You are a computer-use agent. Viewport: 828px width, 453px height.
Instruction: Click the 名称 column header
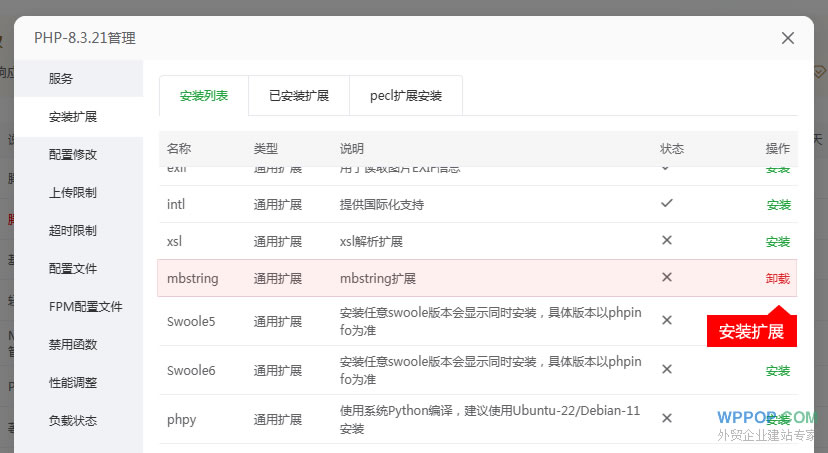click(x=179, y=148)
